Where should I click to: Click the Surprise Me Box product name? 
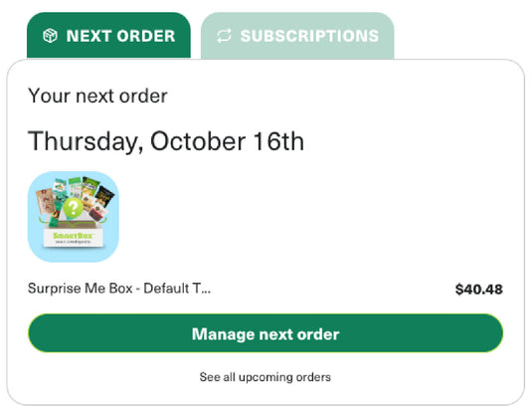coord(119,289)
